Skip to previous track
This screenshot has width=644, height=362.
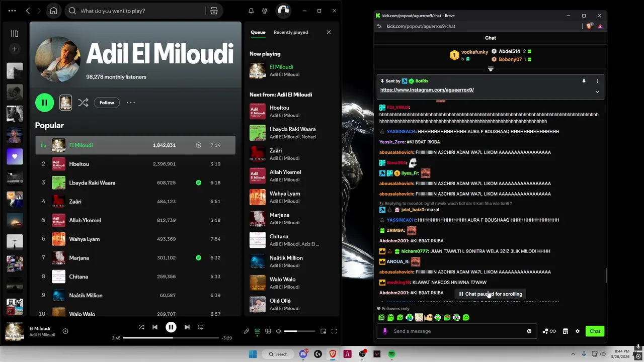coord(155,327)
